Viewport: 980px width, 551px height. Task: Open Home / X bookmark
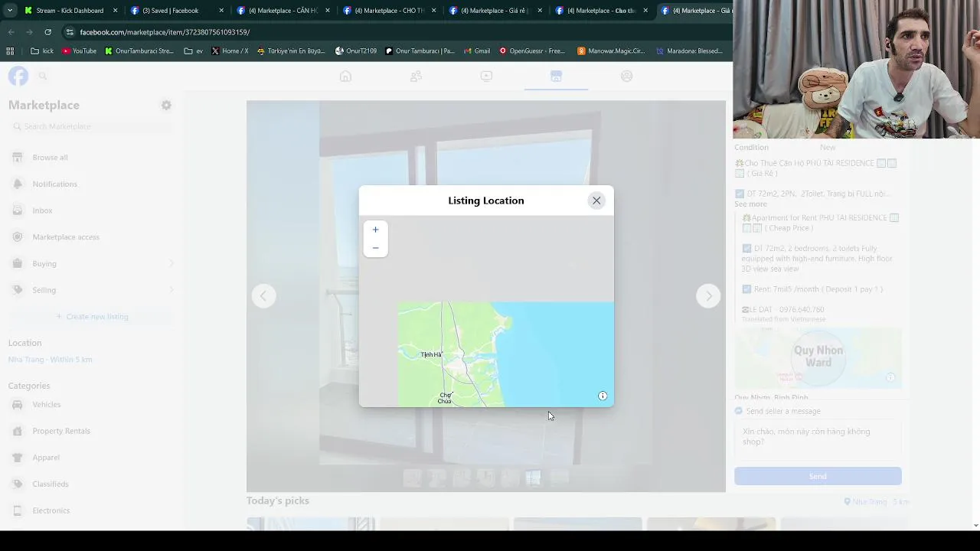tap(230, 51)
